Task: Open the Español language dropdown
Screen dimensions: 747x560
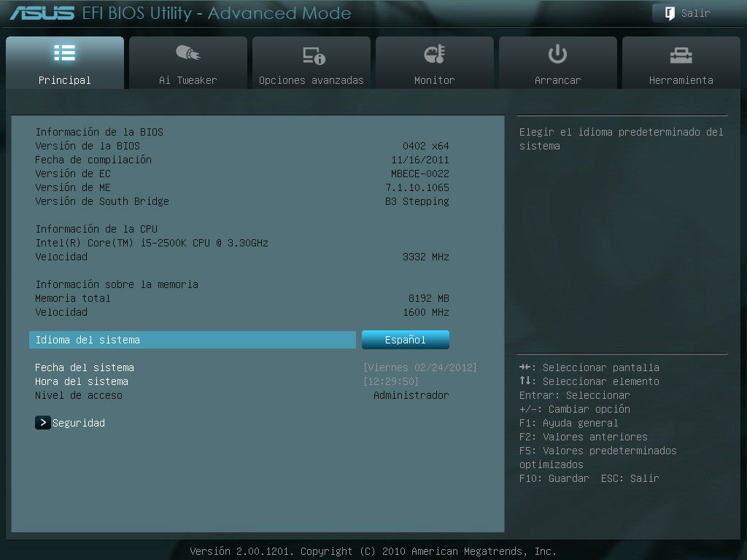Action: tap(406, 340)
